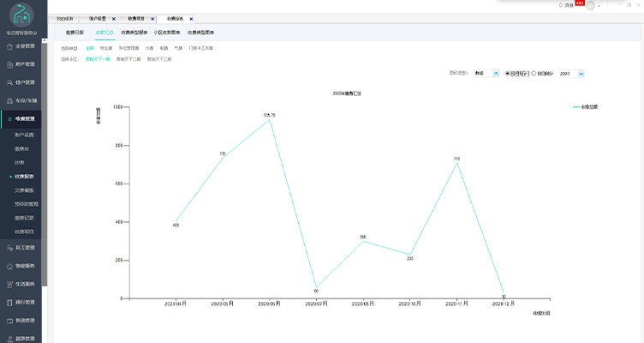Image resolution: width=644 pixels, height=343 pixels.
Task: Switch to the 收费类型报表 sub-tab
Action: (x=134, y=32)
